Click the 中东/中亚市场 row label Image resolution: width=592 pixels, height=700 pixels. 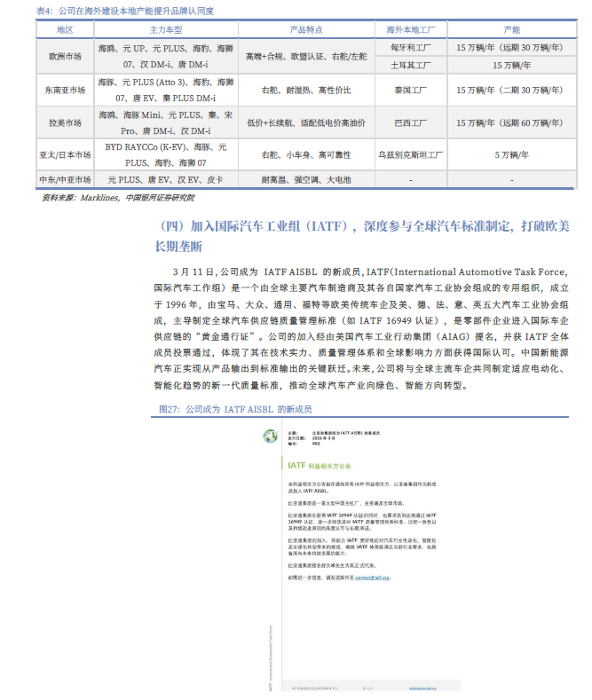point(65,179)
